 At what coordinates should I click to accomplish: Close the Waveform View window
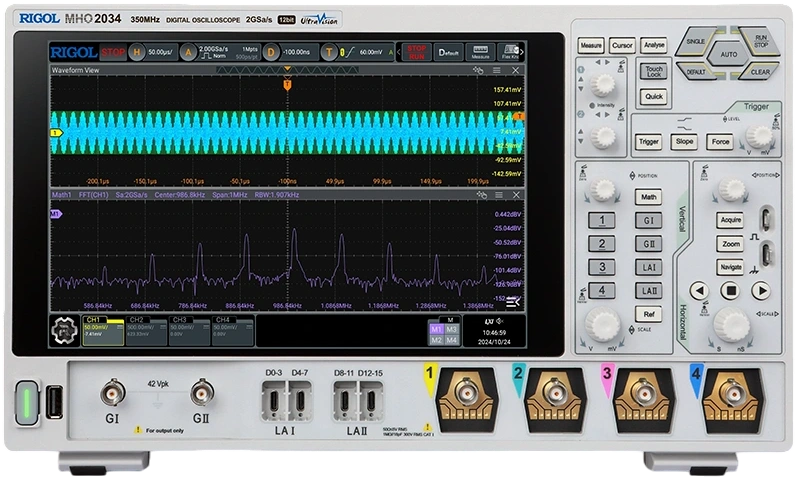tap(515, 71)
